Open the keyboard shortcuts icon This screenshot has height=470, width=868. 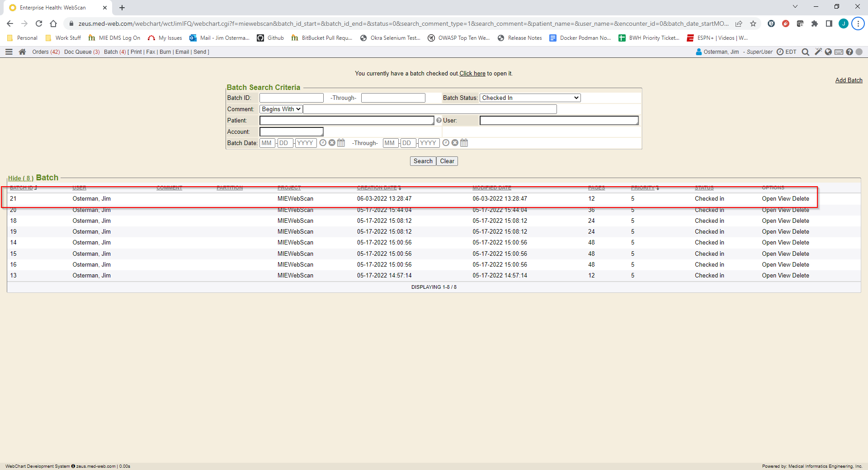(x=839, y=52)
